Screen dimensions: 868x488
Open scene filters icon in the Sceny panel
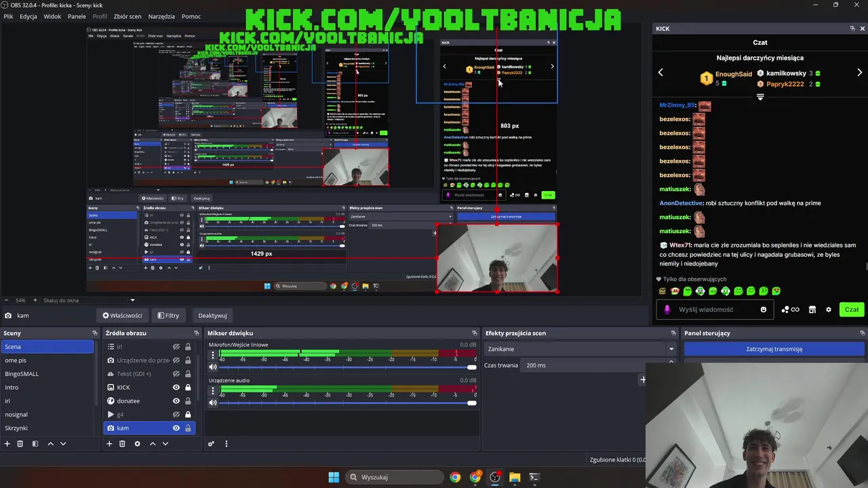click(x=35, y=444)
